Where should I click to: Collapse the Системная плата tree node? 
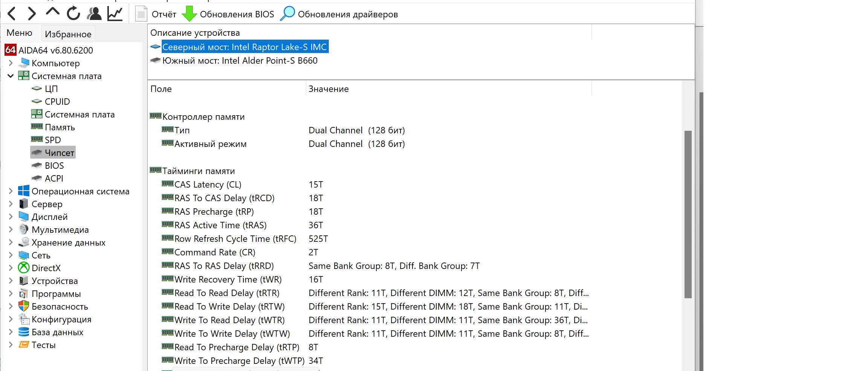(11, 76)
